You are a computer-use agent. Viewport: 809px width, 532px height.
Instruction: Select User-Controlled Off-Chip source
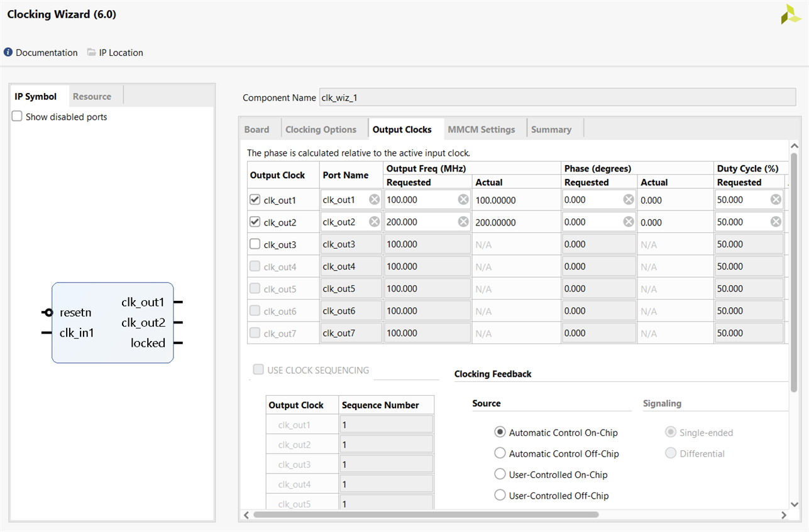point(500,495)
